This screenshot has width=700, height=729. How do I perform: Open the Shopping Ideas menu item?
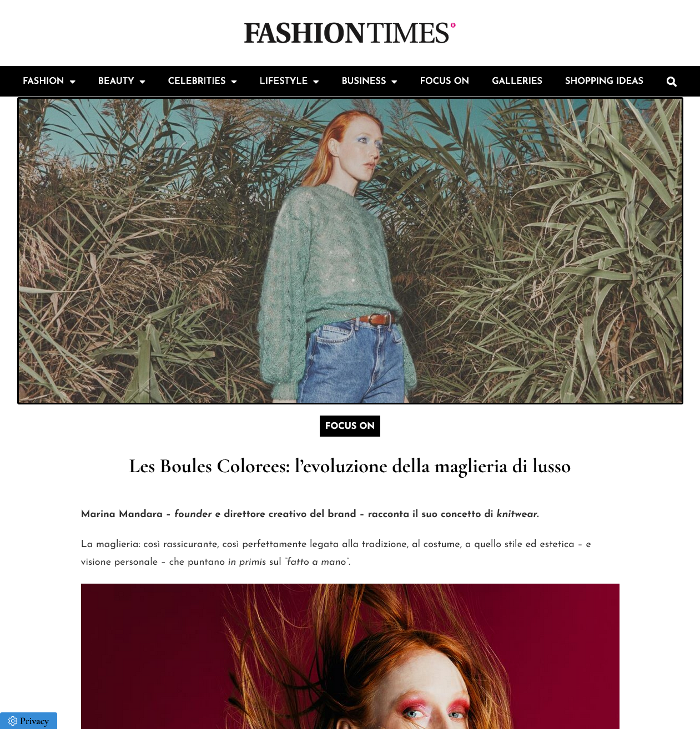(604, 81)
